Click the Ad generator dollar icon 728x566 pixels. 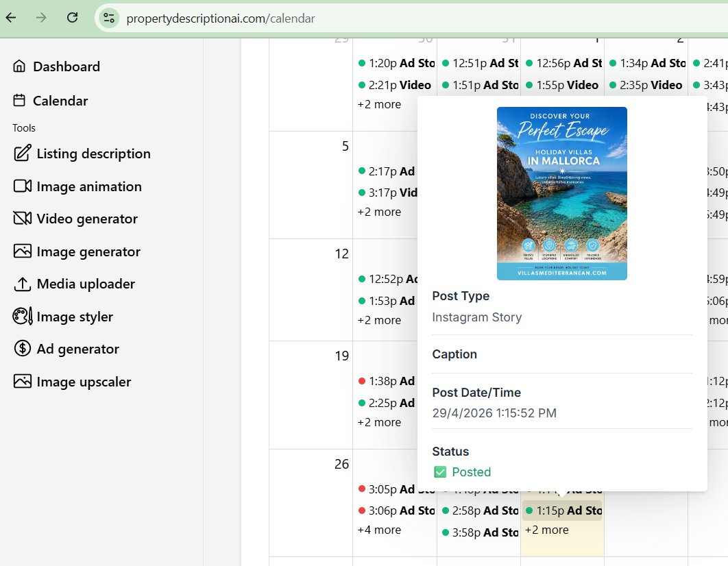point(23,348)
